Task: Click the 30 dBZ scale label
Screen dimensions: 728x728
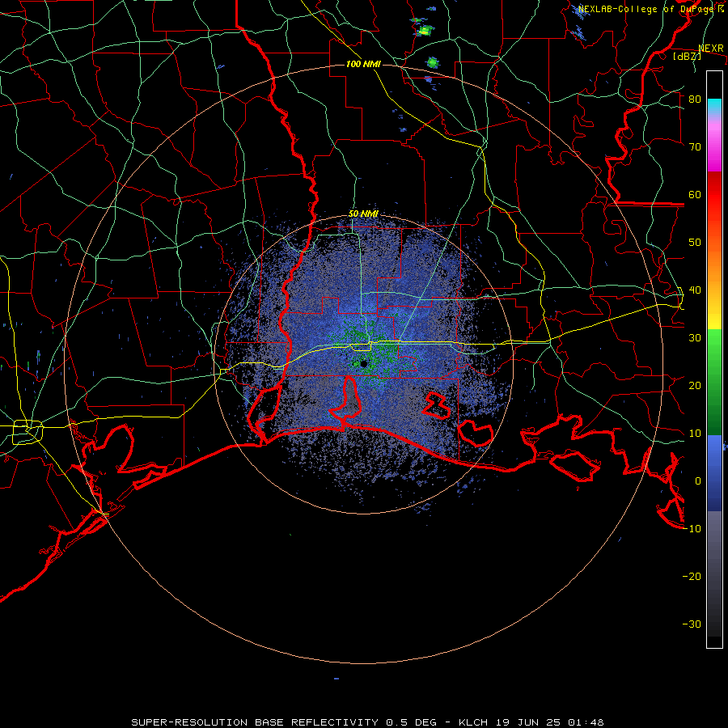Action: click(695, 337)
